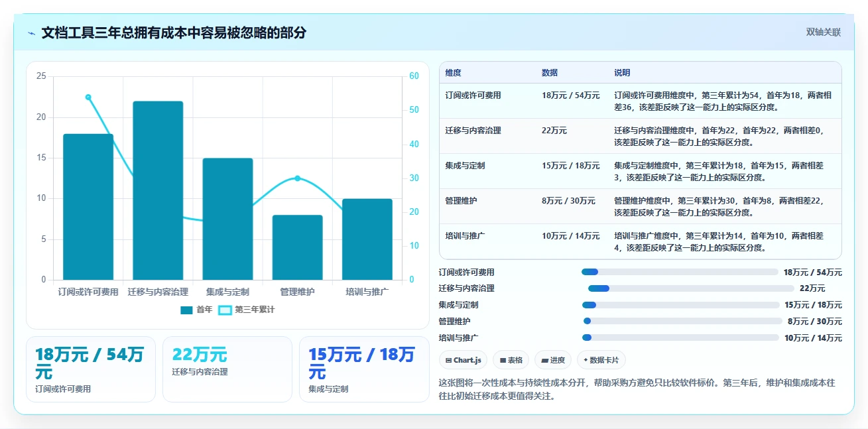Click the 数据卡片 chip

(x=601, y=360)
